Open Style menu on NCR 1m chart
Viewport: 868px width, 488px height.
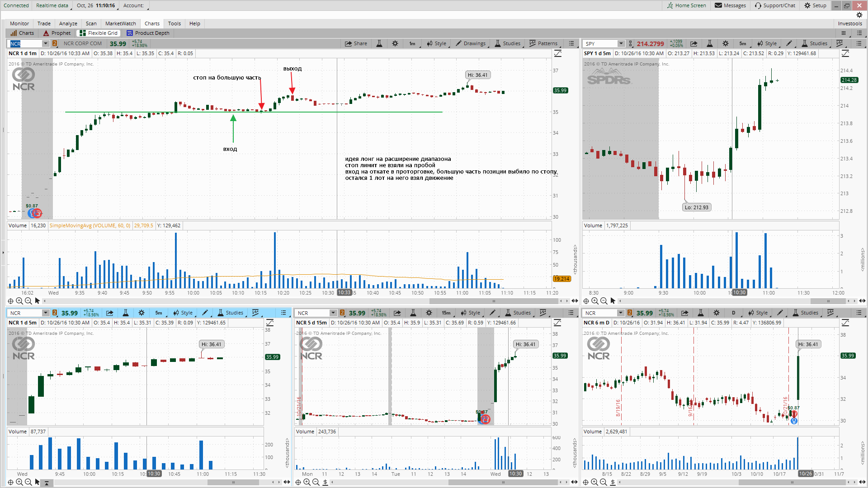[x=436, y=43]
